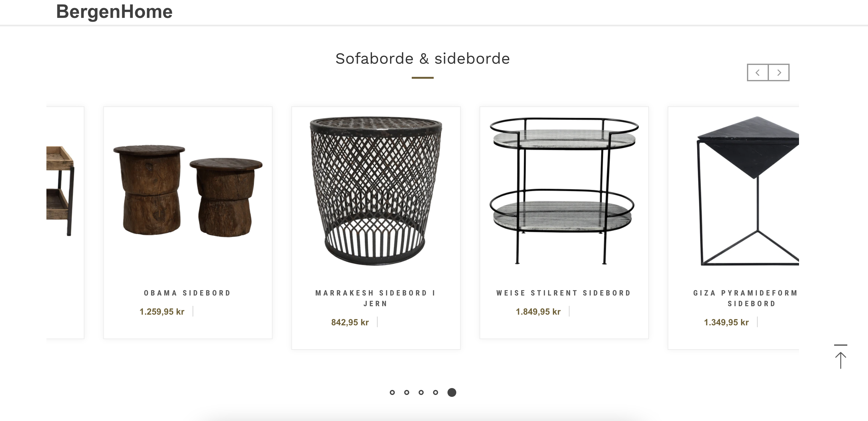View the wooden Obama stools image

coord(188,190)
